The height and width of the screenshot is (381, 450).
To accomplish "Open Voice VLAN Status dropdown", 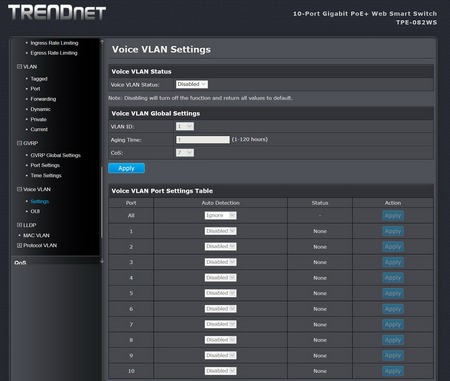I will pyautogui.click(x=192, y=84).
